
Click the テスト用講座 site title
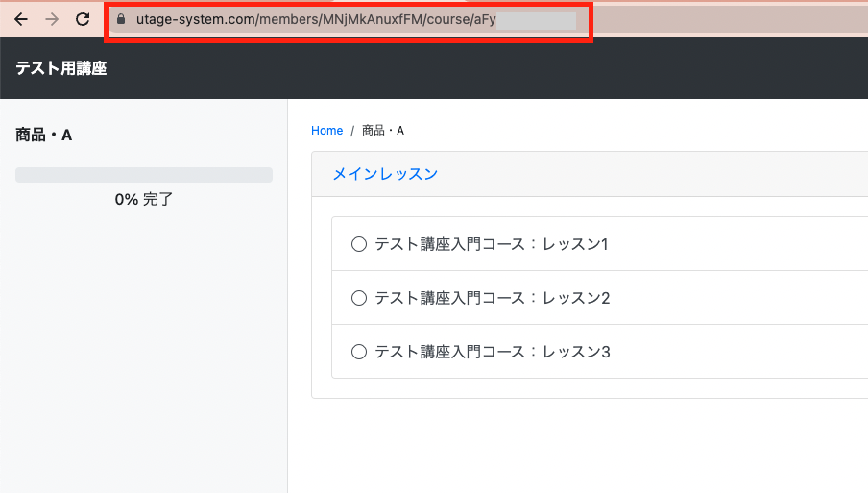[61, 68]
